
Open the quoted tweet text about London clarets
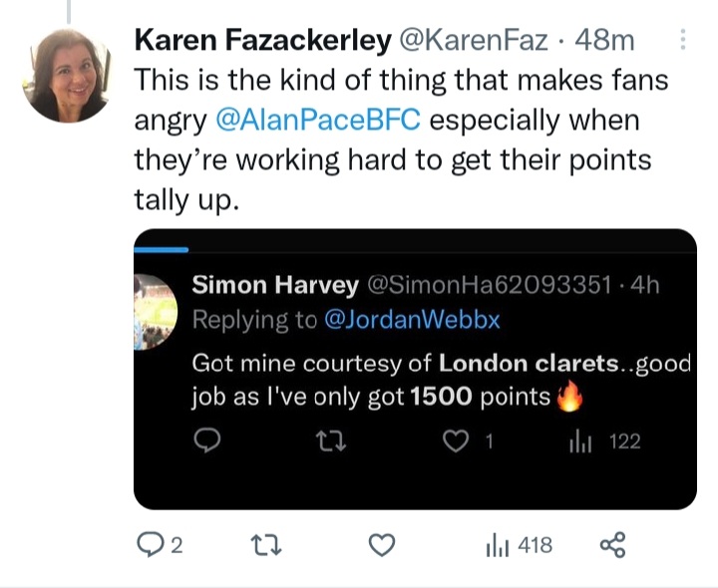coord(439,380)
